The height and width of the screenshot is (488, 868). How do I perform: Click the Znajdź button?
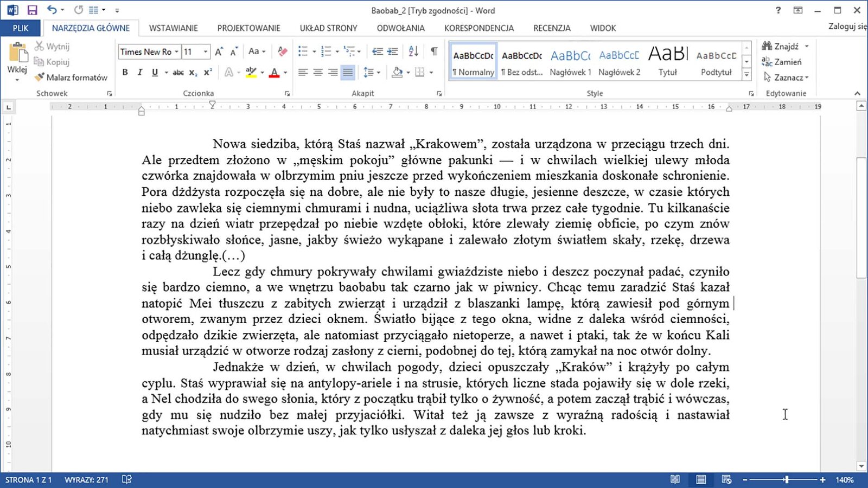pyautogui.click(x=785, y=47)
